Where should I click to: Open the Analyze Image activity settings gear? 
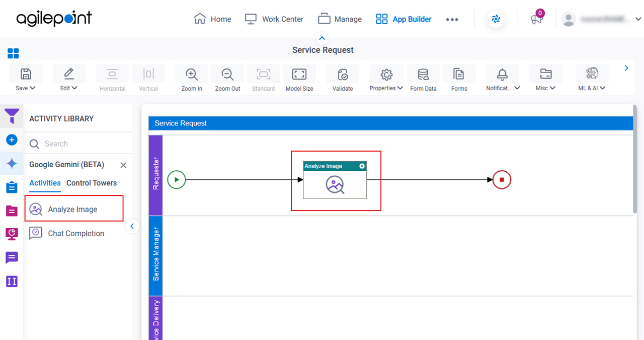click(x=362, y=166)
